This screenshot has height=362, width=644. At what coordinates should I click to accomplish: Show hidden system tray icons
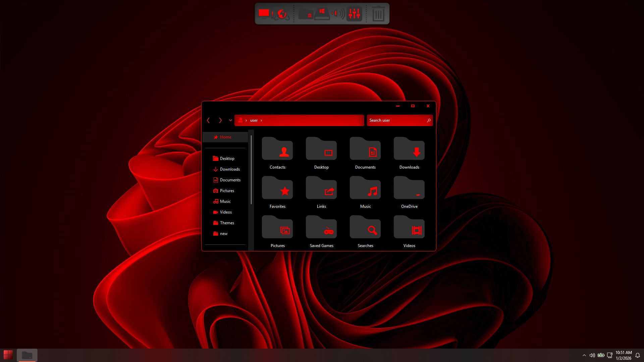click(x=584, y=355)
